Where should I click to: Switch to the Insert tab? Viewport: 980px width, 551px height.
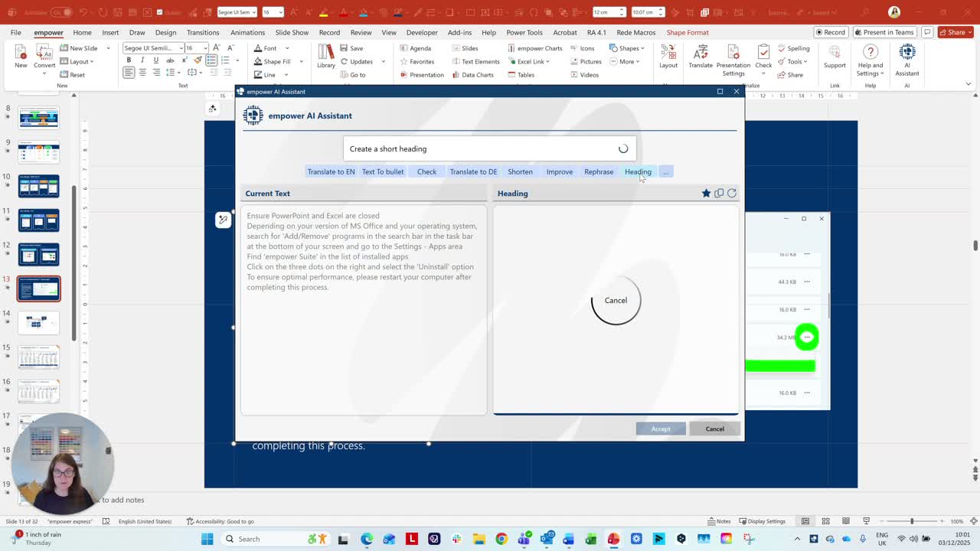(110, 32)
